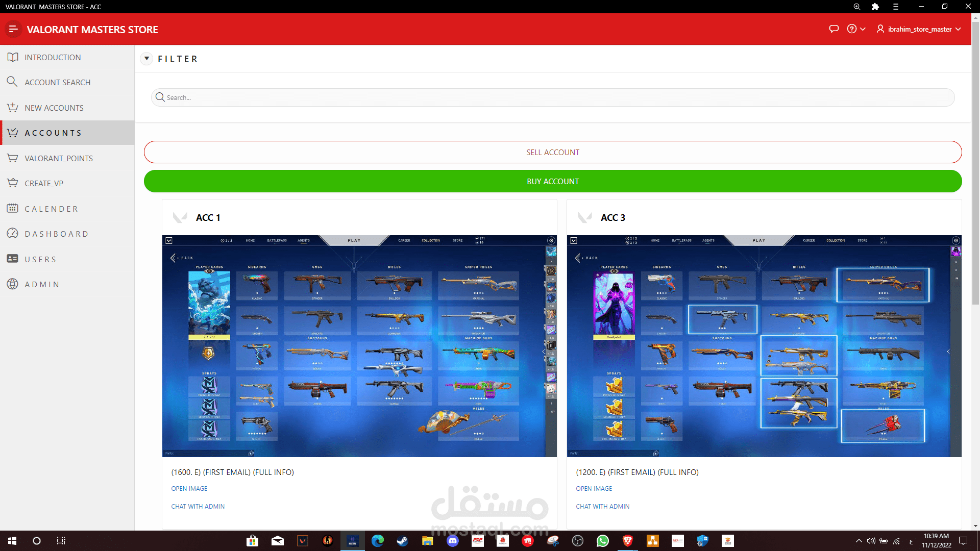Click the USERS card icon
The image size is (980, 551).
[x=13, y=259]
